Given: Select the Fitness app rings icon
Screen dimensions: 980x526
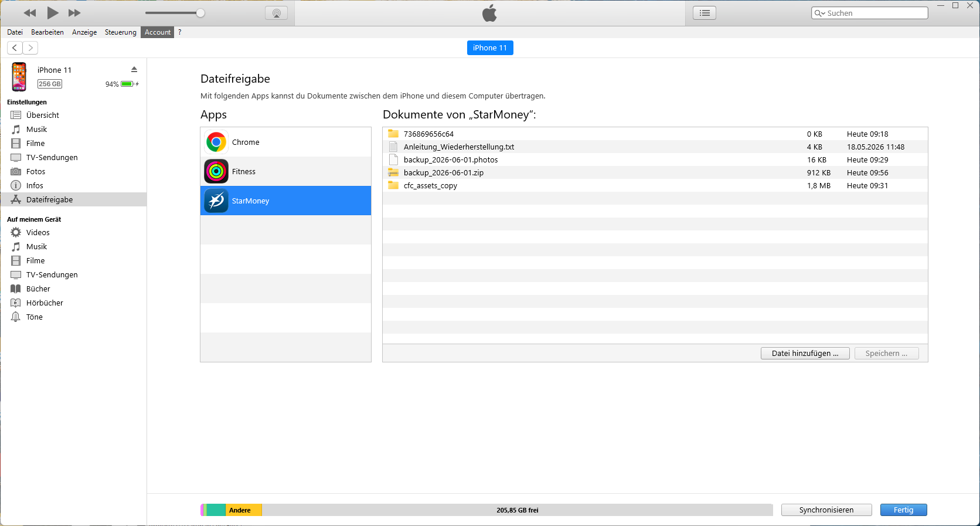Looking at the screenshot, I should tap(216, 171).
